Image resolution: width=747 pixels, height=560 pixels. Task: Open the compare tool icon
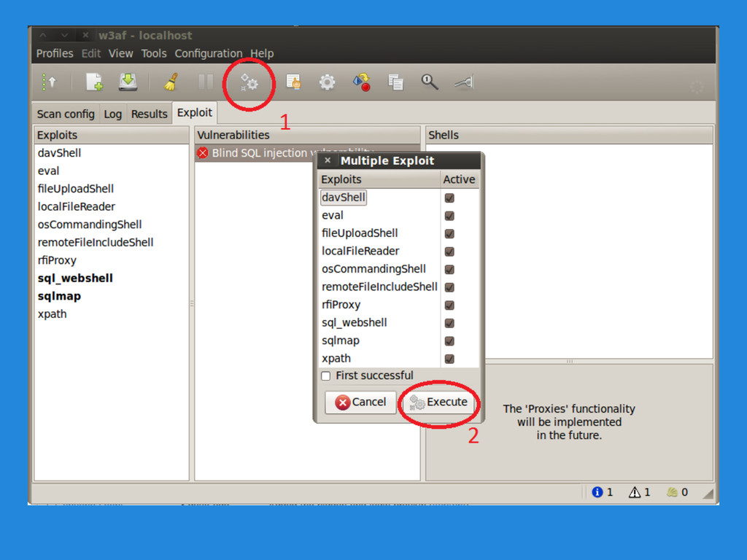click(x=395, y=82)
